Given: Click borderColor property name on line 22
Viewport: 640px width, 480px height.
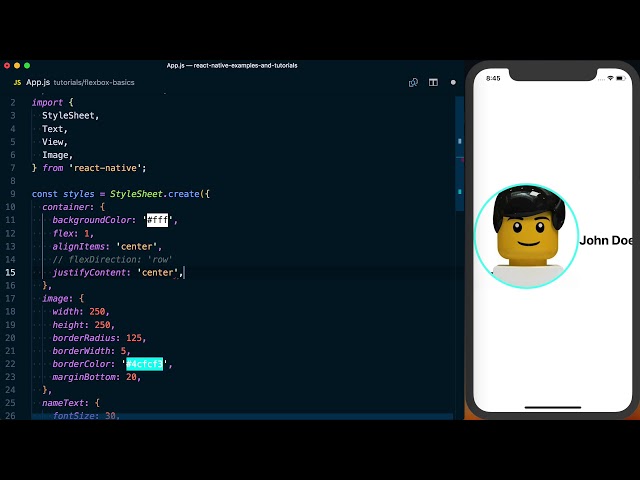Looking at the screenshot, I should pyautogui.click(x=81, y=364).
